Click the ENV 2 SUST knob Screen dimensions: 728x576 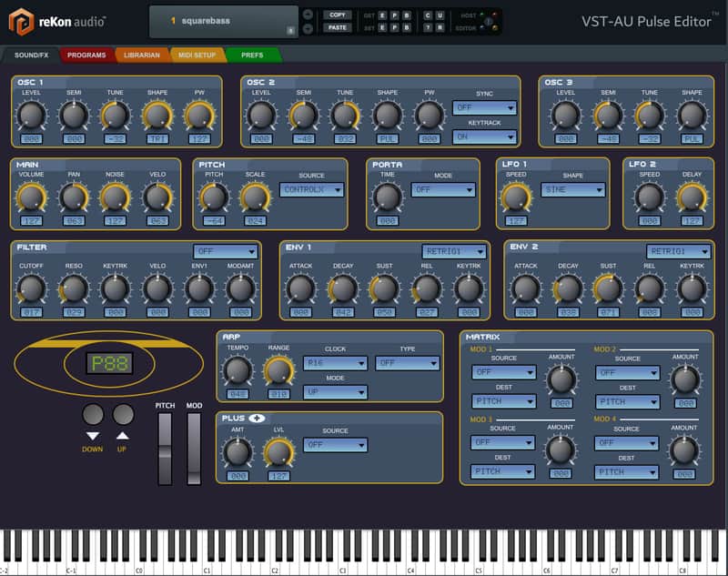point(608,288)
